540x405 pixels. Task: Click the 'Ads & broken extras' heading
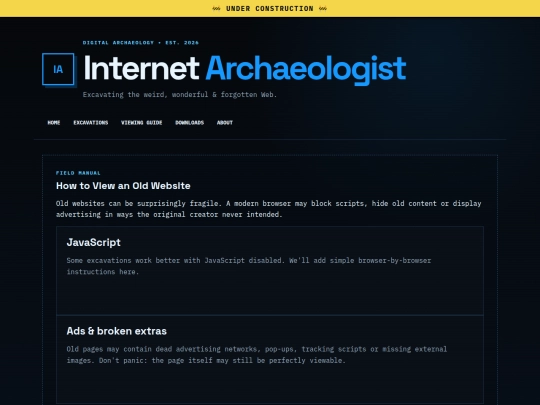[116, 331]
